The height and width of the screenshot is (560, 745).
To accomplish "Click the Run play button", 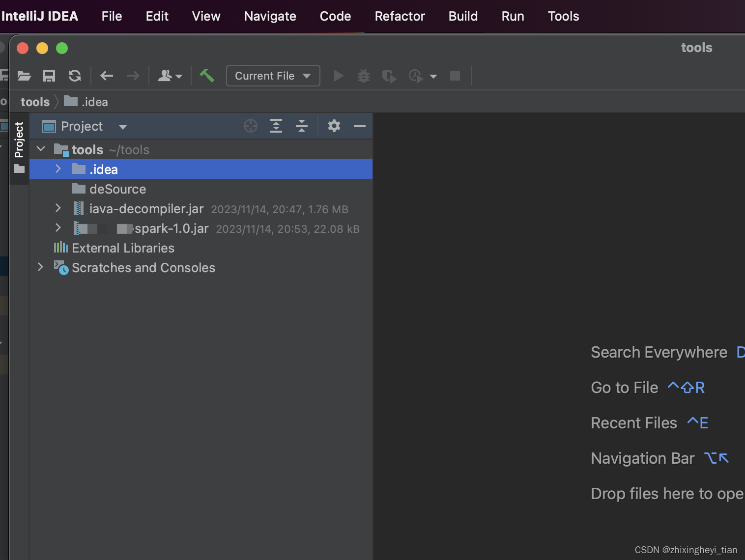I will (x=338, y=76).
